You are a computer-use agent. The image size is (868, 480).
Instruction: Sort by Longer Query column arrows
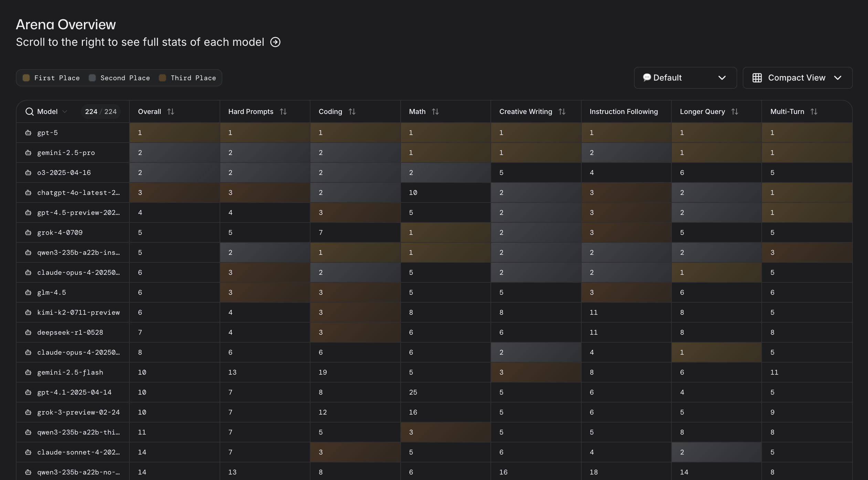735,112
